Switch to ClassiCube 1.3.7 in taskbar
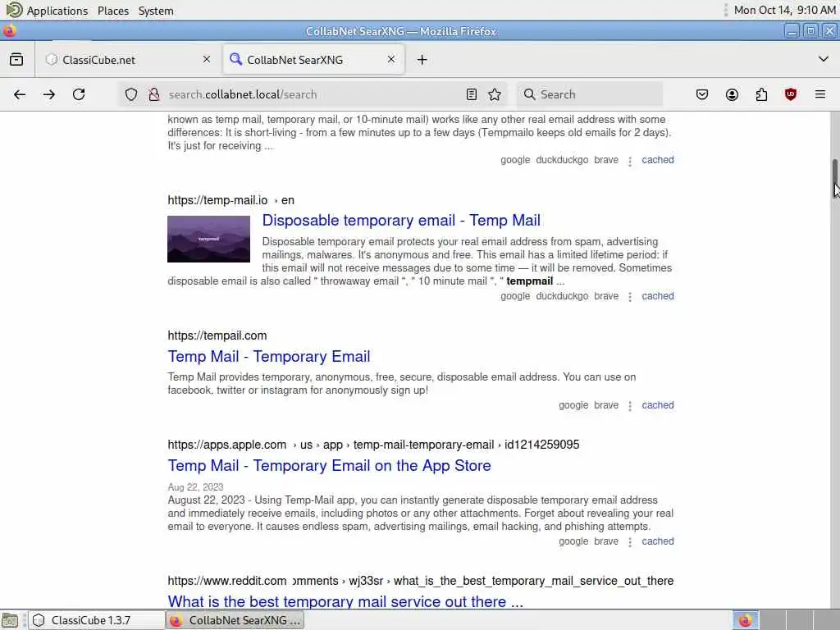The width and height of the screenshot is (840, 630). 97,620
